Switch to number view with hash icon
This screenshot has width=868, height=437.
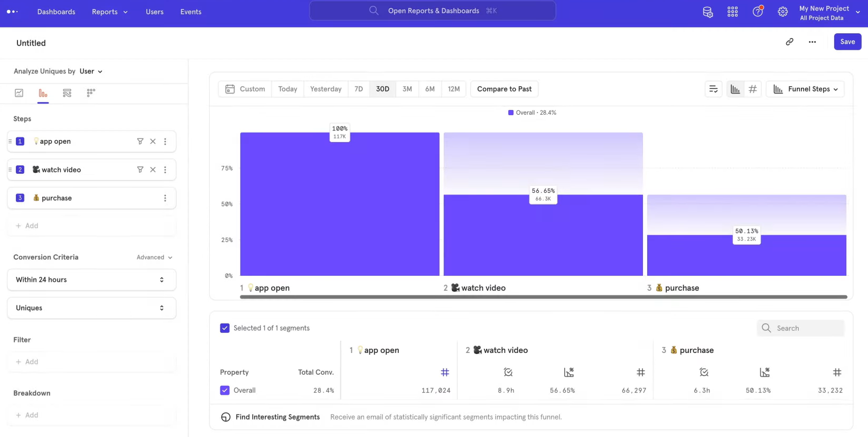click(x=752, y=89)
